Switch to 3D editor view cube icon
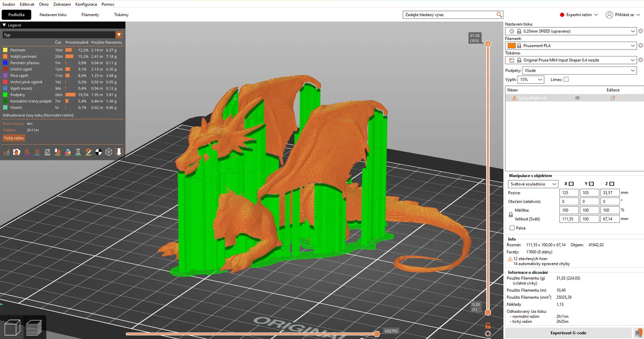Image resolution: width=644 pixels, height=339 pixels. click(12, 328)
